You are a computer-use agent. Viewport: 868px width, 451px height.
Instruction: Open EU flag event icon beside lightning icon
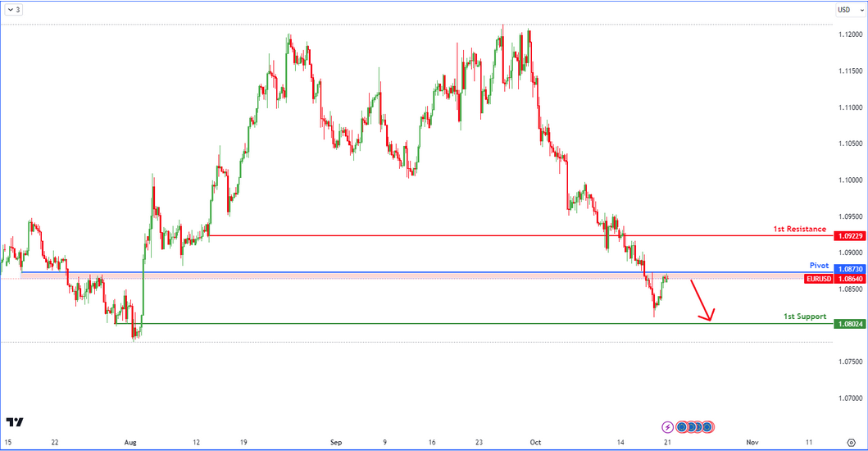click(x=682, y=427)
